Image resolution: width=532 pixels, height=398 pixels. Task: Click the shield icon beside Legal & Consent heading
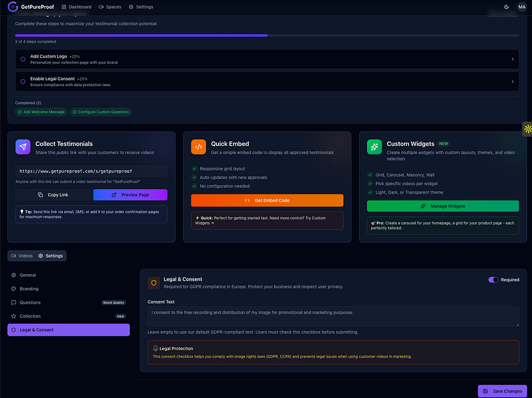click(154, 283)
